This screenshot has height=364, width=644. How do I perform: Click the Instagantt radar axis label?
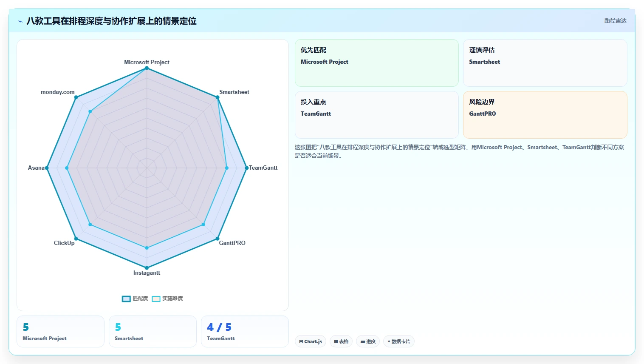147,273
